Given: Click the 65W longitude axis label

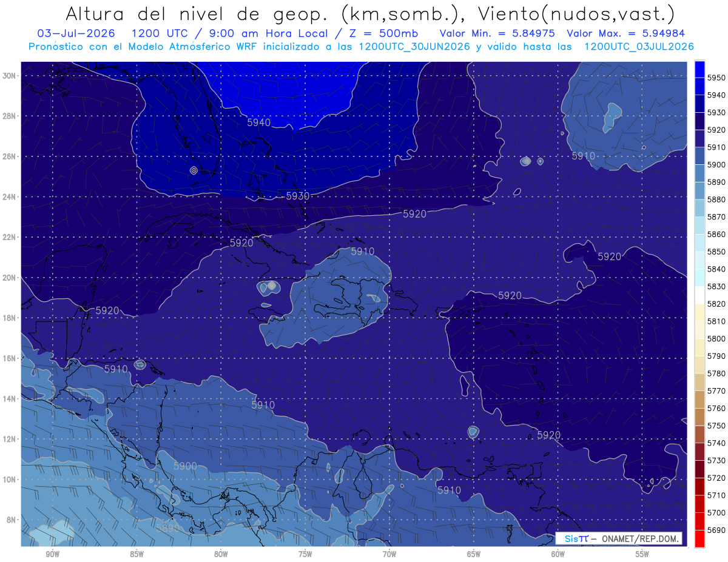Looking at the screenshot, I should [x=474, y=554].
